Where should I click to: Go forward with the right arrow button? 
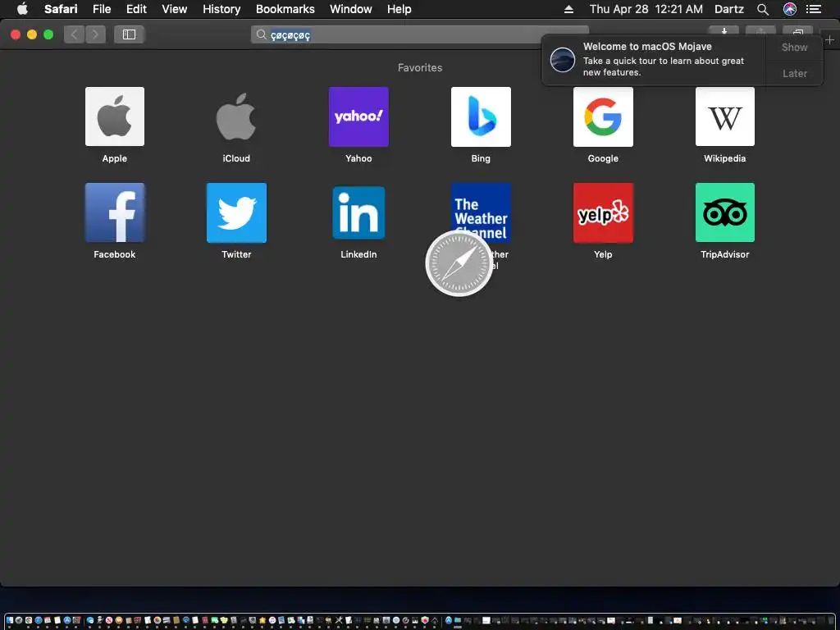(95, 34)
